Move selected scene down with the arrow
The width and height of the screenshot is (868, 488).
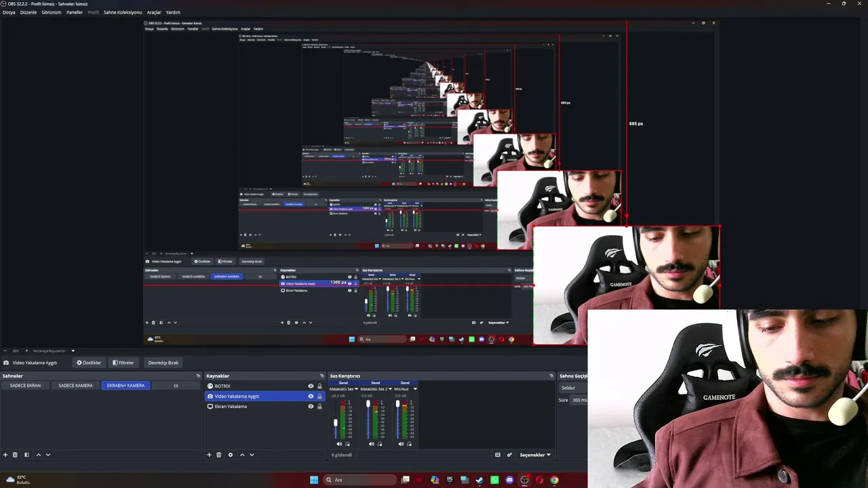click(x=47, y=455)
